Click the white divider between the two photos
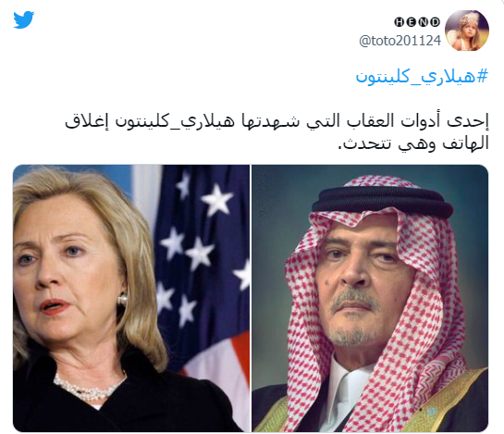 [251, 298]
